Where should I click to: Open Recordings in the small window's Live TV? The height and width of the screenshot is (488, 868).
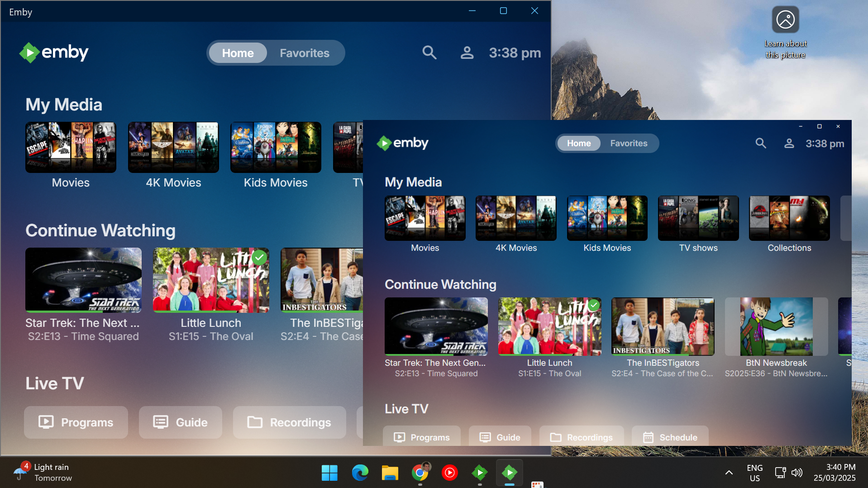582,436
